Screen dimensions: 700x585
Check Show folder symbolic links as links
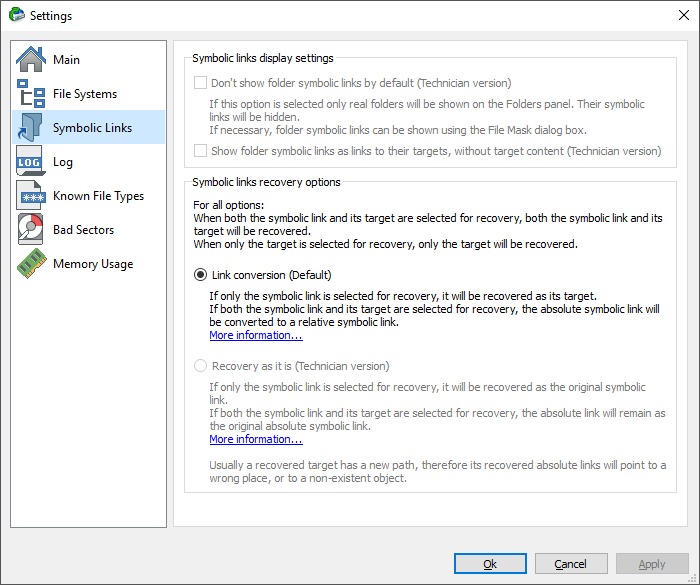coord(200,150)
